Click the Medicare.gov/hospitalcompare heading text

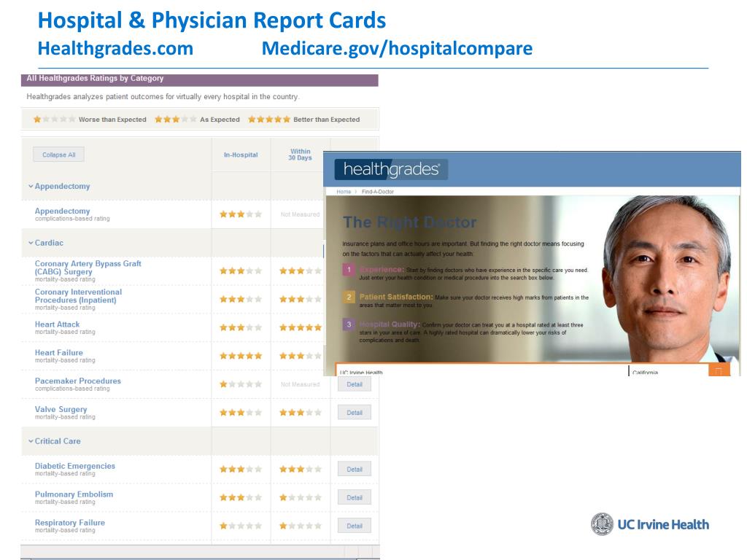pyautogui.click(x=397, y=49)
